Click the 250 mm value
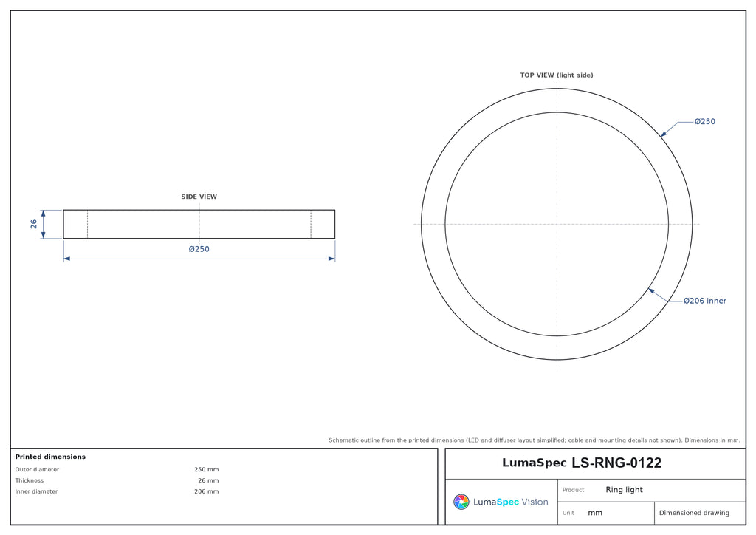This screenshot has height=535, width=756. pos(207,469)
